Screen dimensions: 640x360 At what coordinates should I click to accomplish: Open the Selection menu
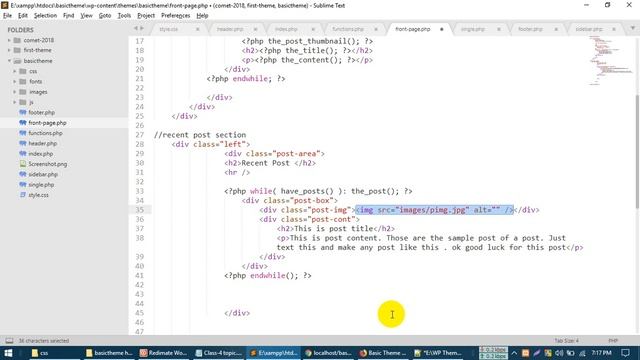coord(45,16)
